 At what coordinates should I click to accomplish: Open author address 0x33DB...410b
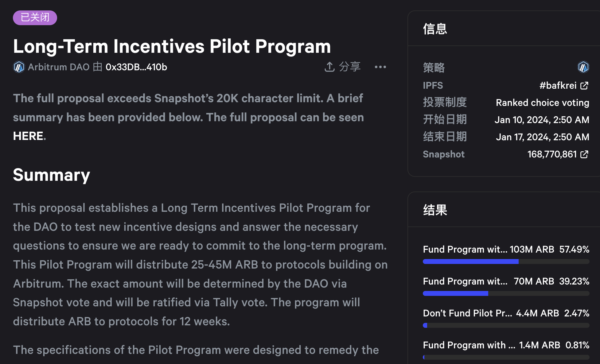[x=136, y=67]
